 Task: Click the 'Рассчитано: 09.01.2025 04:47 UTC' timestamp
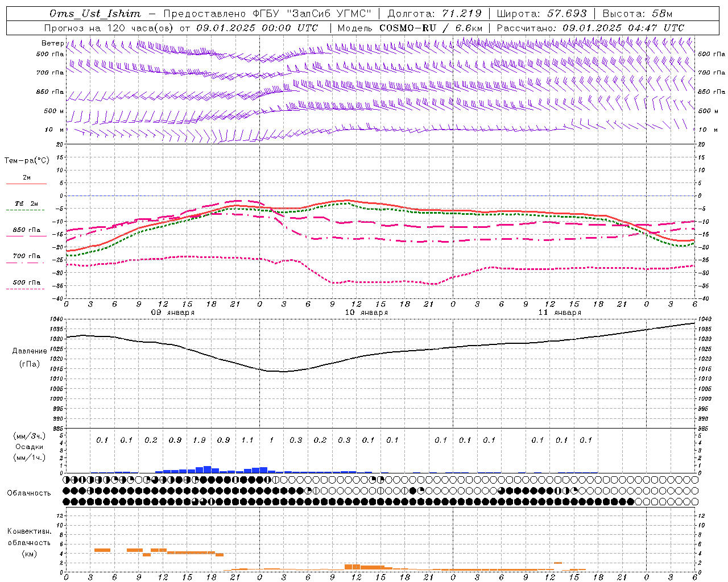coord(590,28)
